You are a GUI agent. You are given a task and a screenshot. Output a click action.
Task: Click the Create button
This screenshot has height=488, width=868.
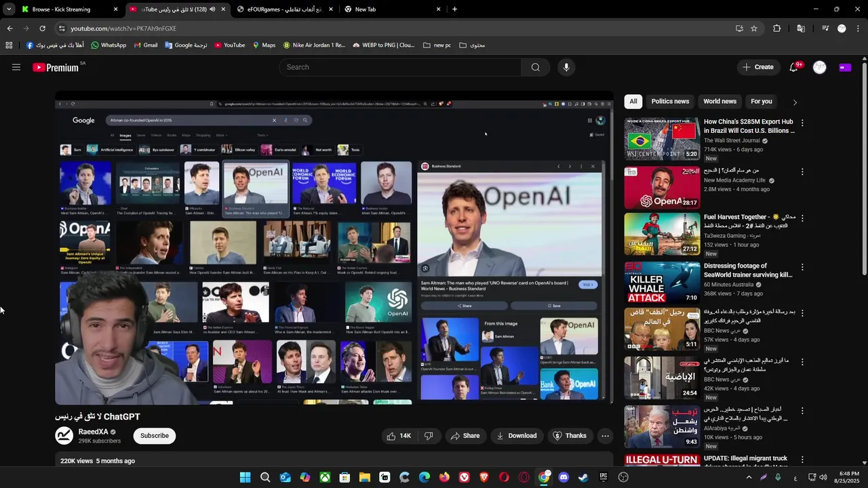click(x=758, y=67)
